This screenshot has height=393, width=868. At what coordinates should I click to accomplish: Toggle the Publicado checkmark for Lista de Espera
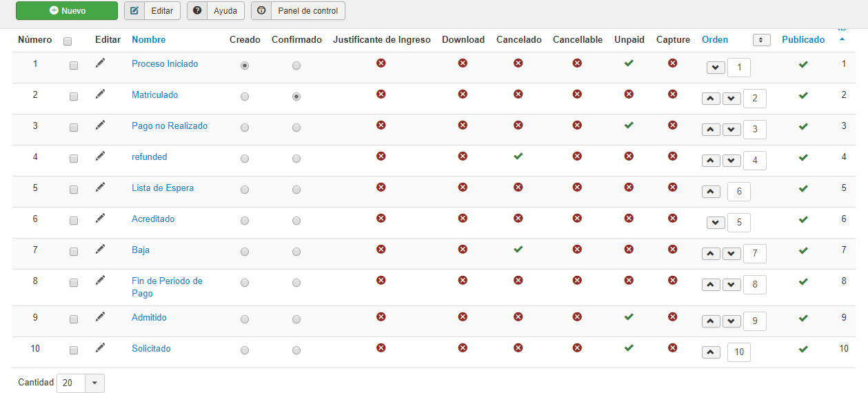(x=803, y=188)
